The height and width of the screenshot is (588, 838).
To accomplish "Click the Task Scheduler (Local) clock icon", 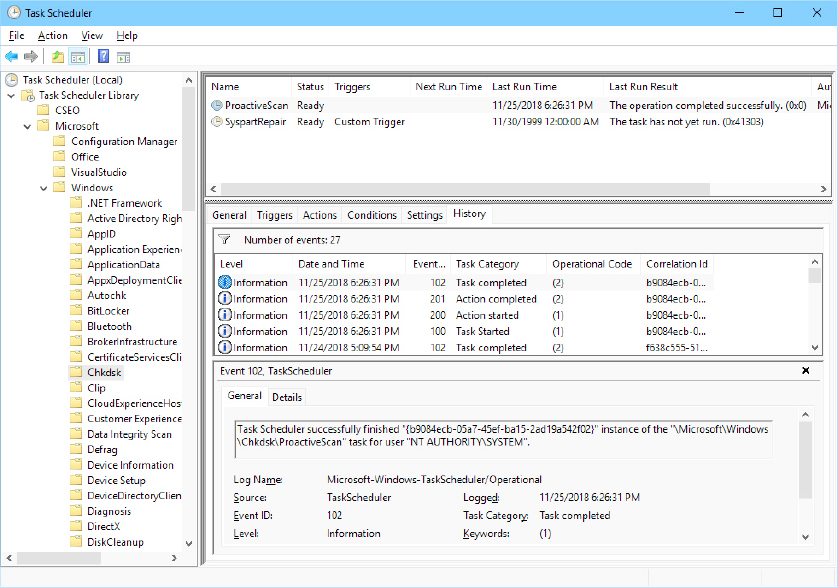I will click(11, 80).
